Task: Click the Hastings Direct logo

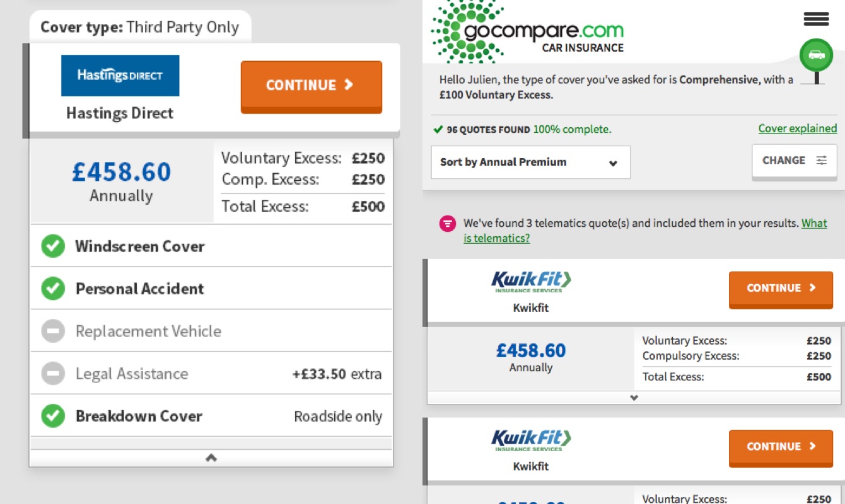Action: tap(120, 76)
